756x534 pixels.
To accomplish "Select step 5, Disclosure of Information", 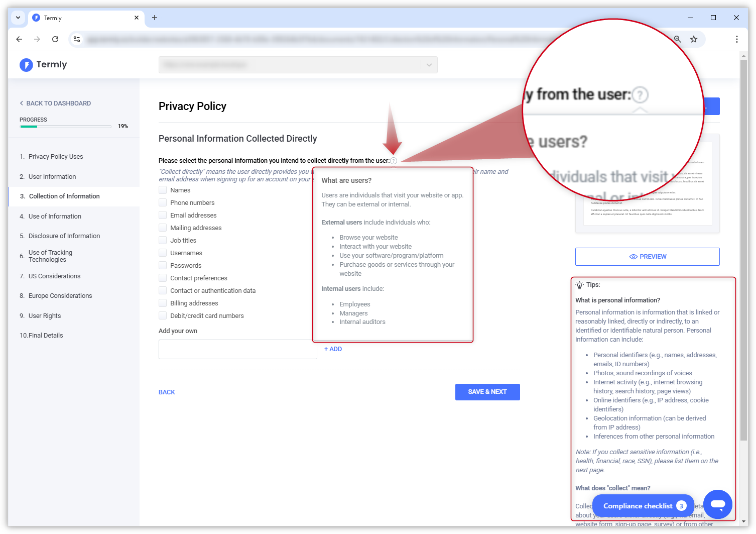I will tap(64, 236).
